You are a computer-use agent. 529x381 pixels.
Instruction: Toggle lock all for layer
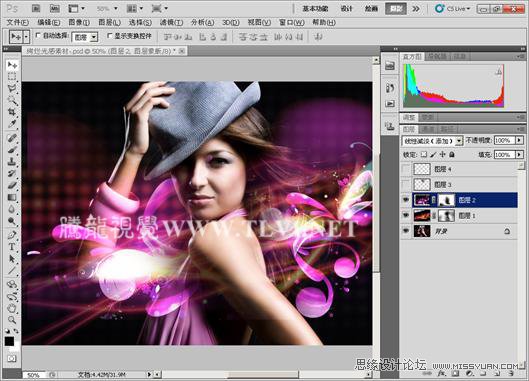click(x=452, y=155)
